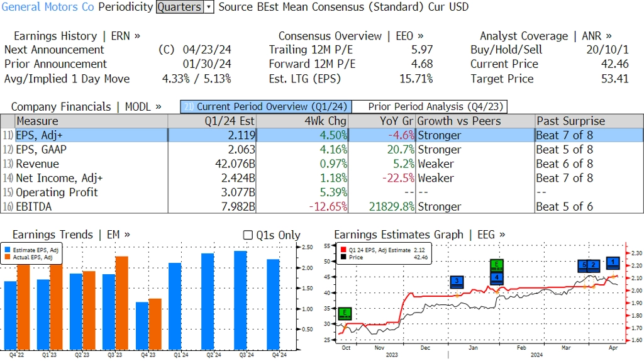Click the Past Surprise column header
644x361 pixels.
[589, 121]
